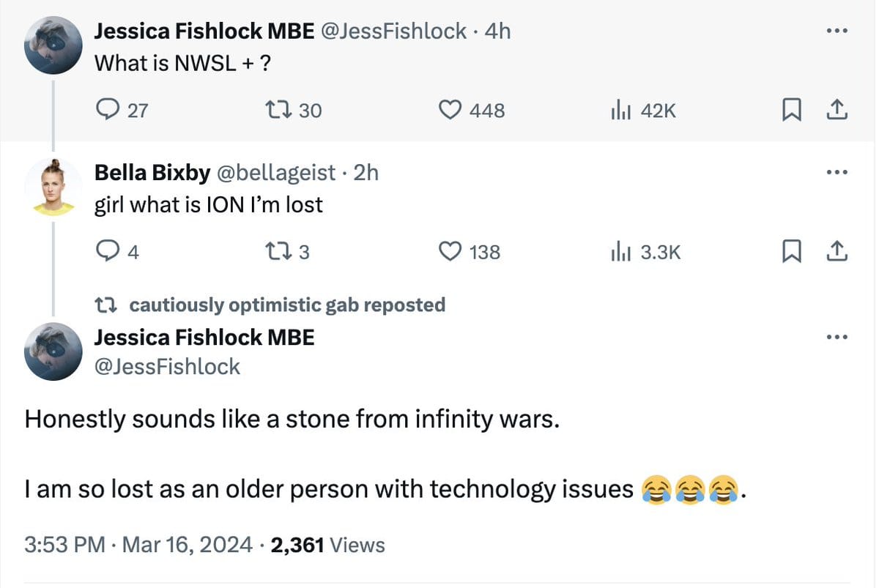The height and width of the screenshot is (588, 879).
Task: Reply to Bella Bixby's ION tweet
Action: [108, 253]
